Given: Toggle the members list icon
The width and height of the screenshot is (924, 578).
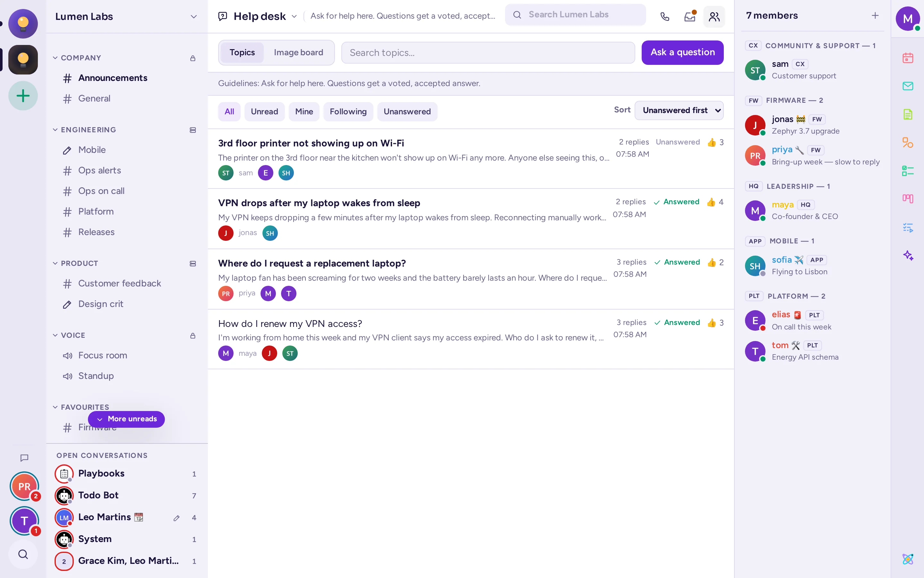Looking at the screenshot, I should click(x=714, y=16).
